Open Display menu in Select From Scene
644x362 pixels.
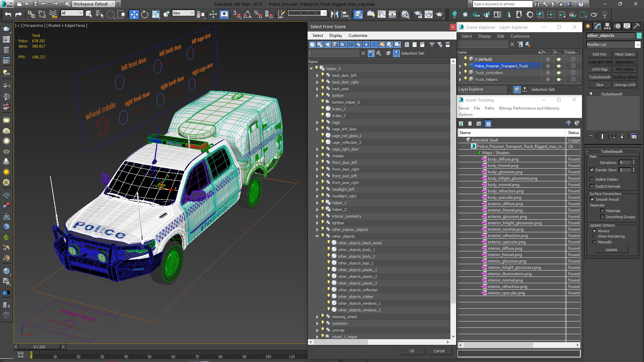coord(335,36)
